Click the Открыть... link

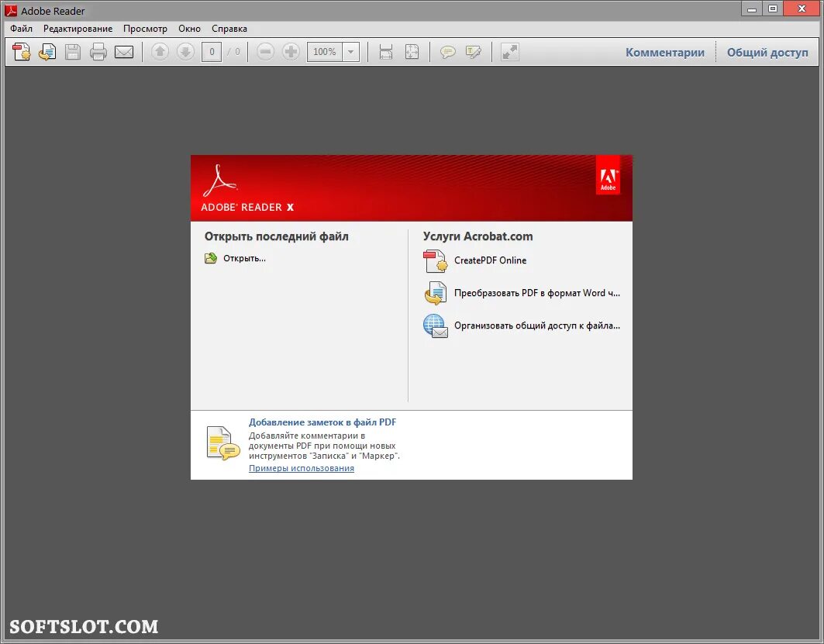tap(244, 258)
